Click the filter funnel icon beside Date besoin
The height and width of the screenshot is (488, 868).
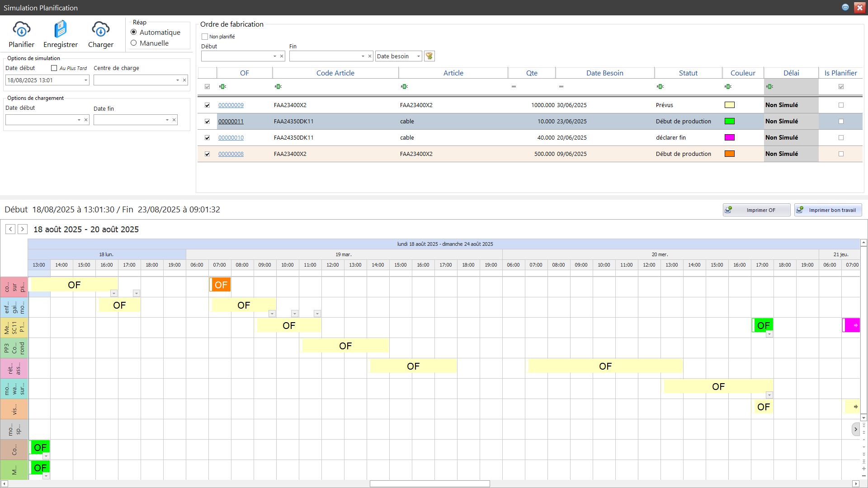(x=429, y=56)
